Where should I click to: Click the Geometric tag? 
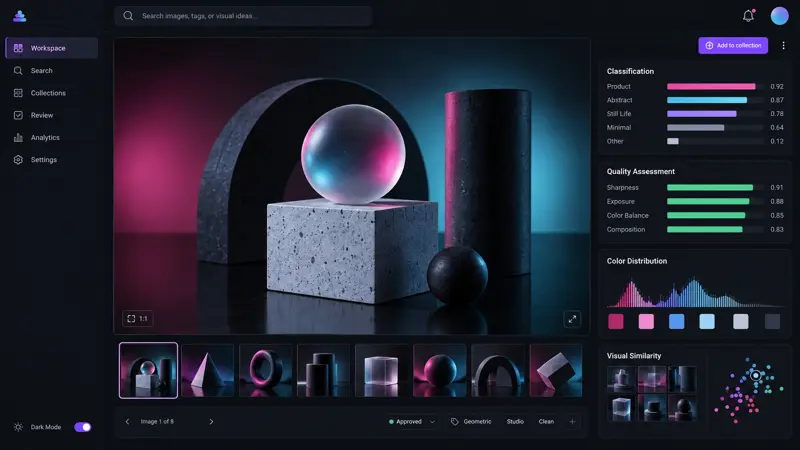pyautogui.click(x=477, y=421)
